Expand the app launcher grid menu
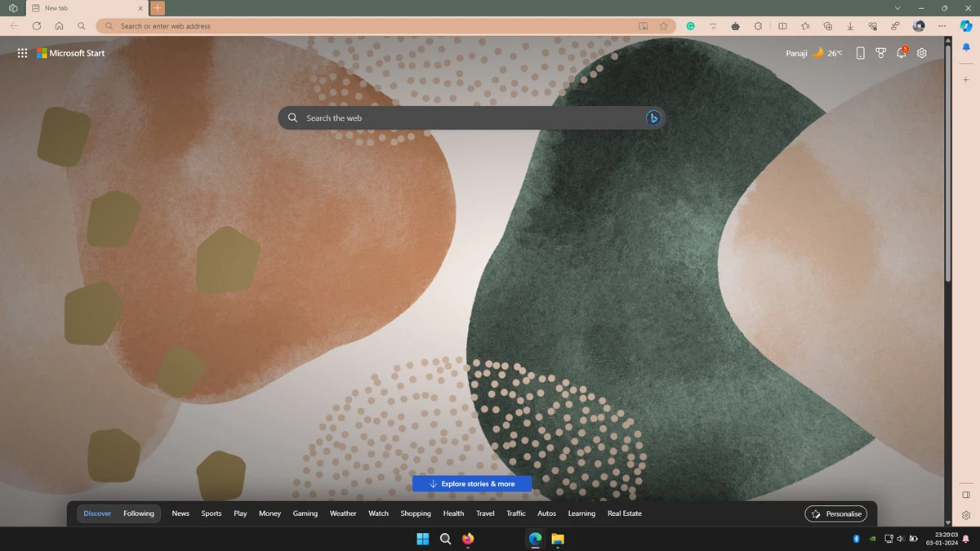The height and width of the screenshot is (551, 980). [22, 53]
